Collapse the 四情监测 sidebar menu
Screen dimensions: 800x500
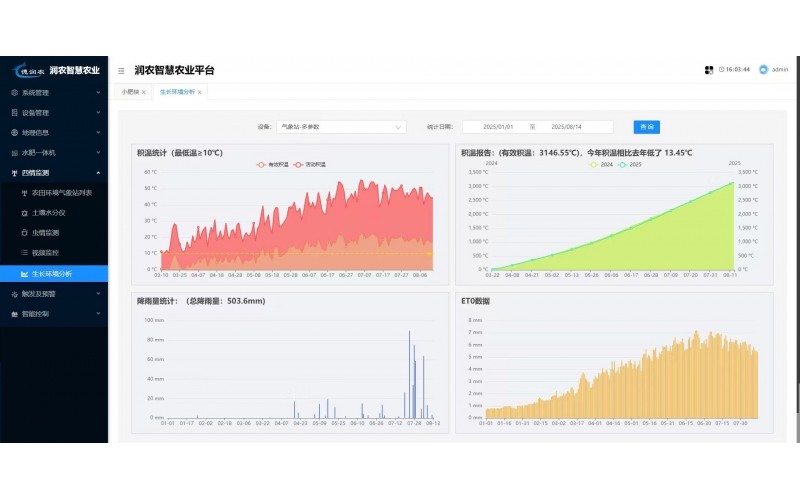[x=53, y=172]
